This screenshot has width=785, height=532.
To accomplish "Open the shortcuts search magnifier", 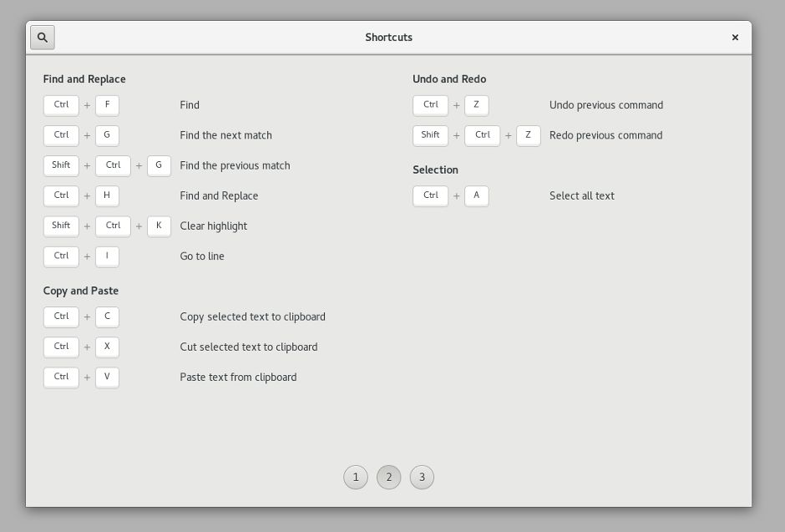I will [x=43, y=38].
